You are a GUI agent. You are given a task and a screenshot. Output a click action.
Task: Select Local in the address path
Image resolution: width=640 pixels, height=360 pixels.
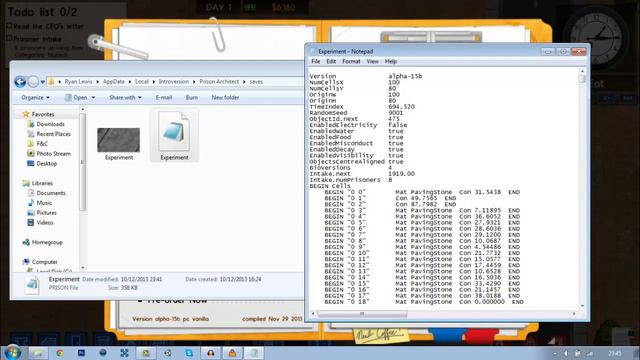point(142,82)
